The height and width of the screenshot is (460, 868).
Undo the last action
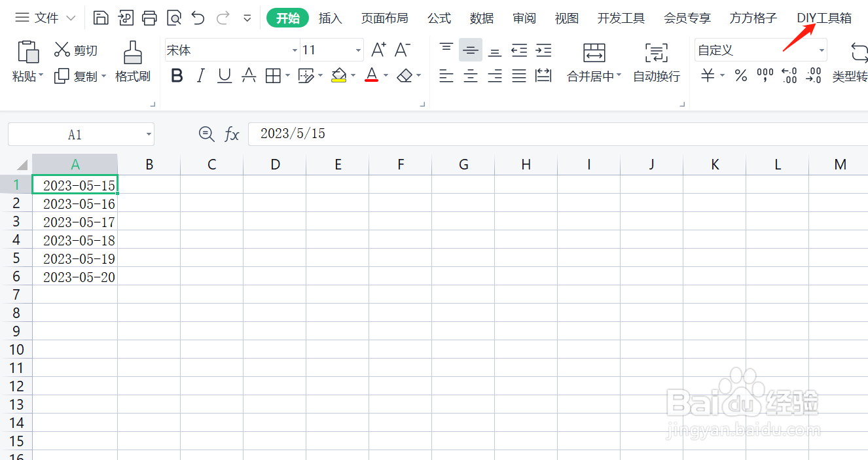tap(198, 18)
